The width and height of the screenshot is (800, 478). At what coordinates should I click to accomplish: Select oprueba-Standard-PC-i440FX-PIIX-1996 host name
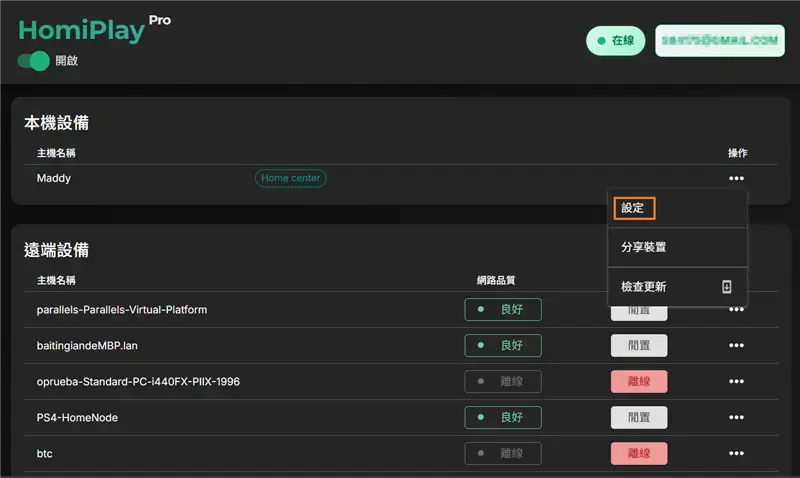pyautogui.click(x=138, y=382)
